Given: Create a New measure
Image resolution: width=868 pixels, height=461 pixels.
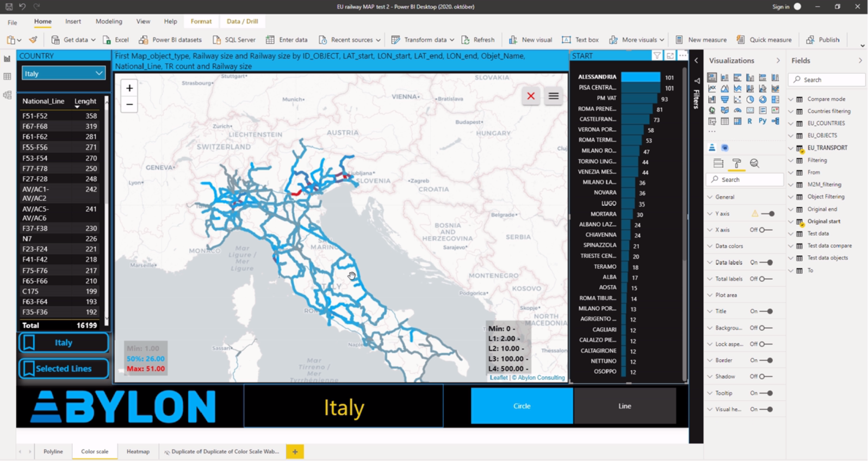Looking at the screenshot, I should [701, 40].
